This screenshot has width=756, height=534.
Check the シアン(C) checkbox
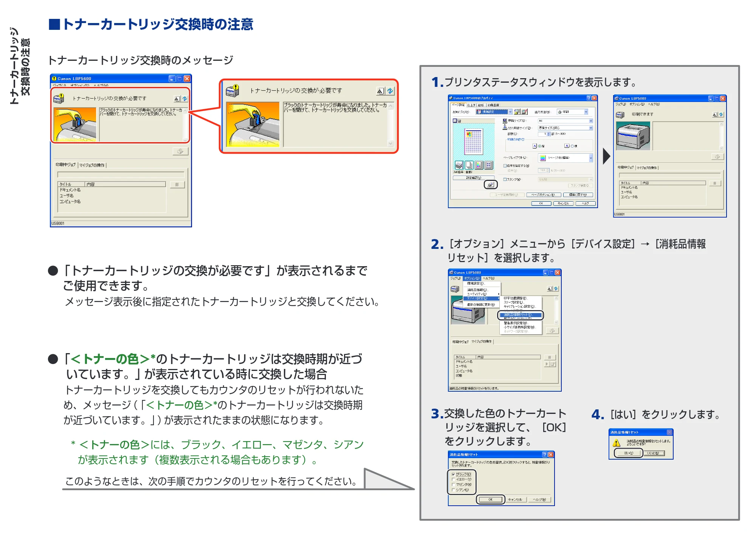[453, 490]
